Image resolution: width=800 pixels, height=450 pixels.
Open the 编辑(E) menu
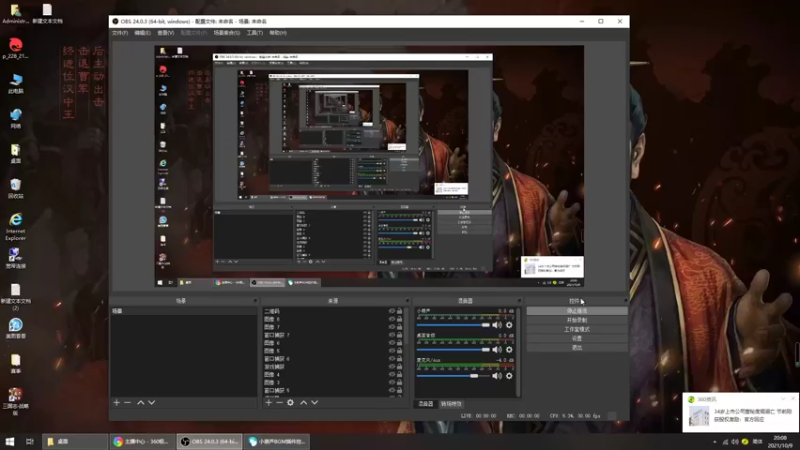pyautogui.click(x=142, y=33)
